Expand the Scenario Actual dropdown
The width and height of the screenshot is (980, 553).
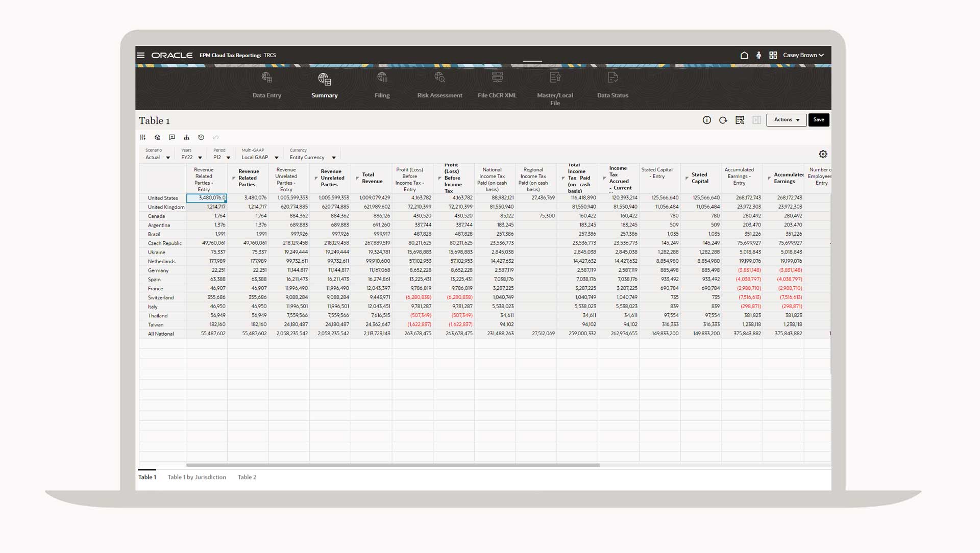click(x=167, y=158)
